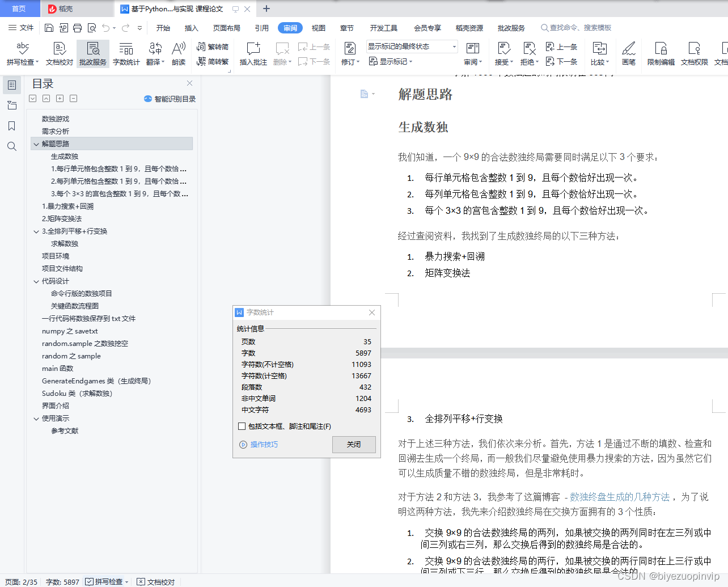Open the 审阅 review pane button

[472, 54]
